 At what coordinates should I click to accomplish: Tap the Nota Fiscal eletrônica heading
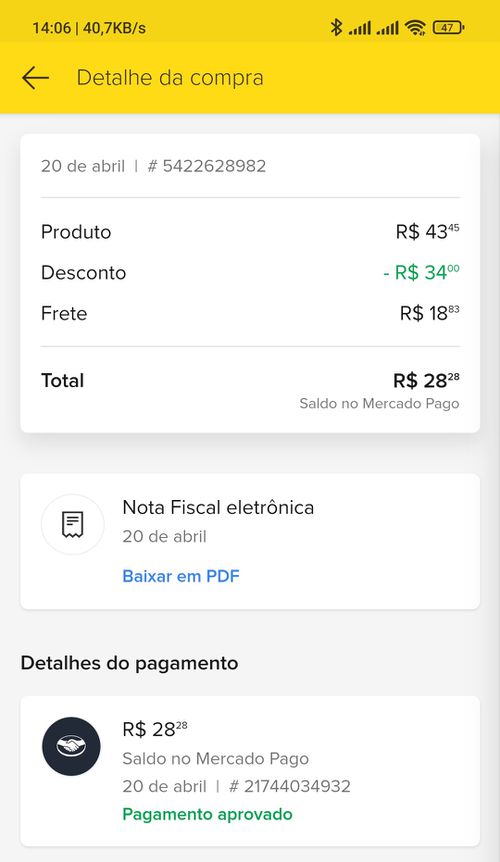click(218, 507)
